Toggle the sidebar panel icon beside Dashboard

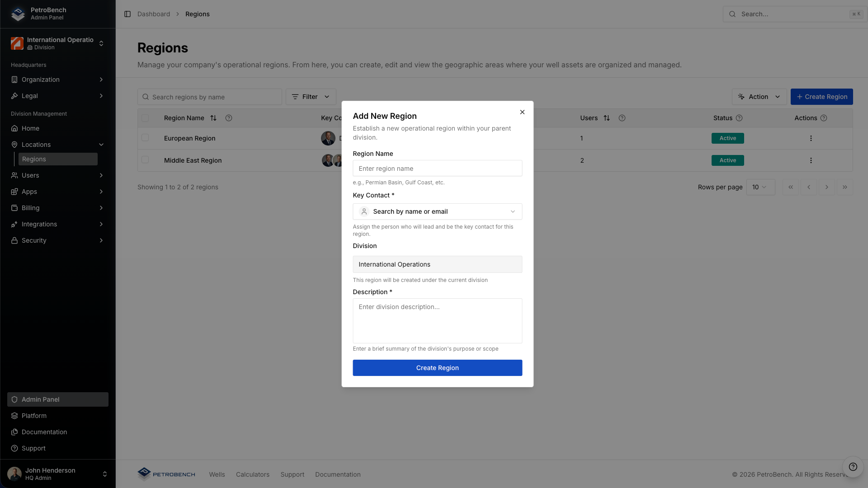(x=127, y=14)
